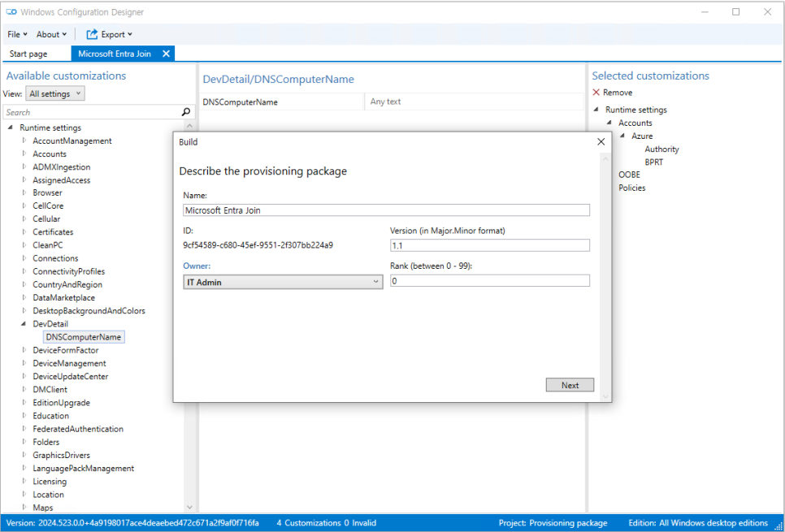Expand the DeviceManagement node

tap(24, 363)
